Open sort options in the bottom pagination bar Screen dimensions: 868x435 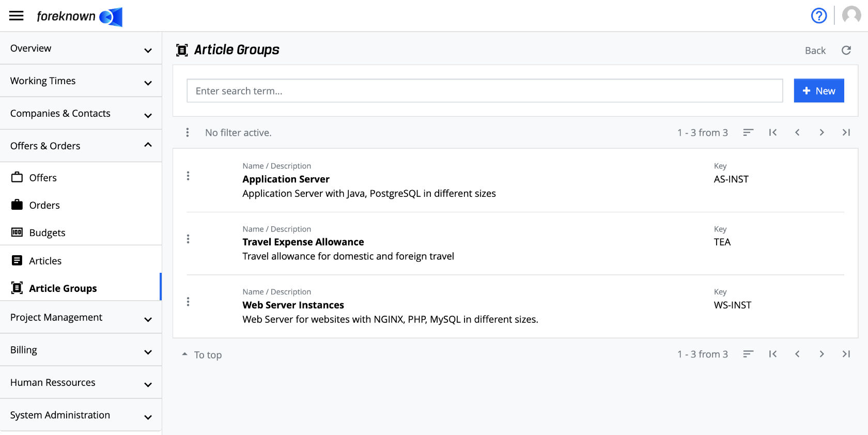coord(748,354)
